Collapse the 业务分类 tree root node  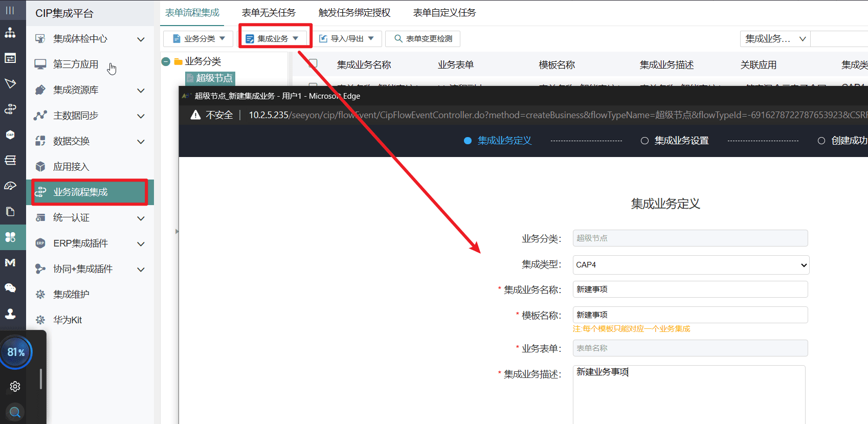click(166, 62)
